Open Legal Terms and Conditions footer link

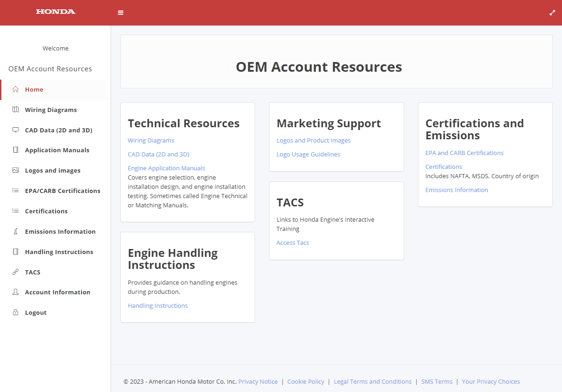pyautogui.click(x=373, y=382)
